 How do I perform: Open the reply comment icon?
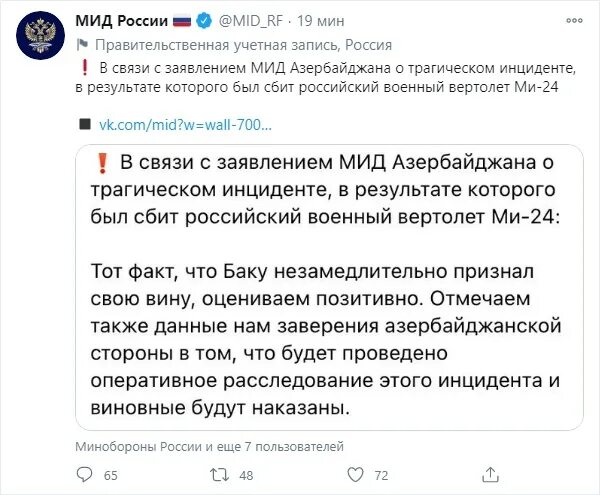[84, 474]
